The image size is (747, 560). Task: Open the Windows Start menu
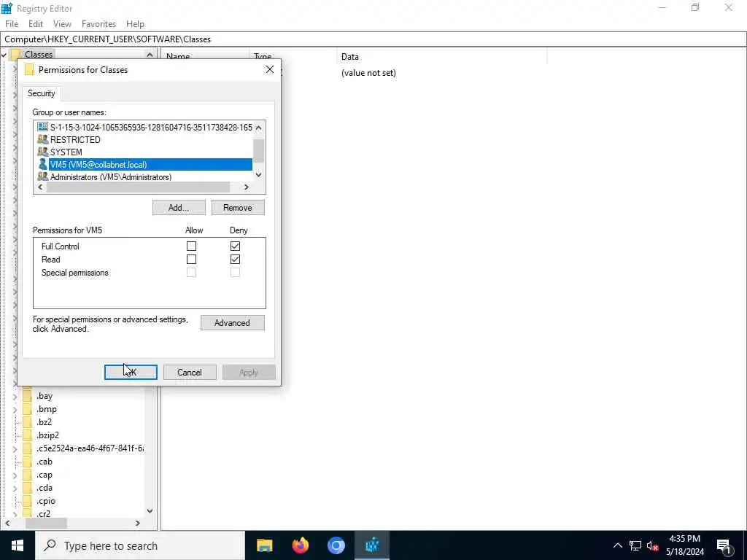tap(18, 545)
